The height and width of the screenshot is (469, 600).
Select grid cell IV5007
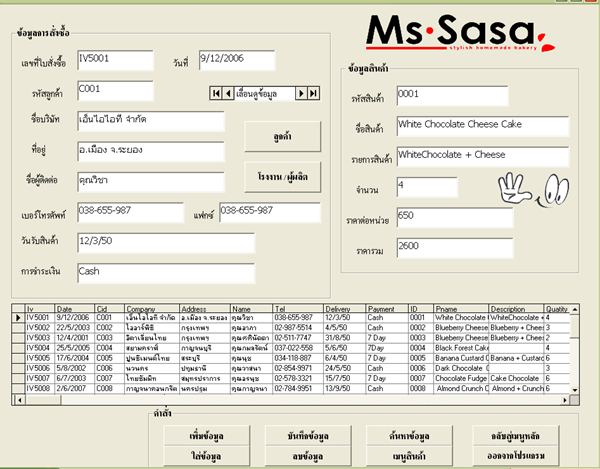40,379
